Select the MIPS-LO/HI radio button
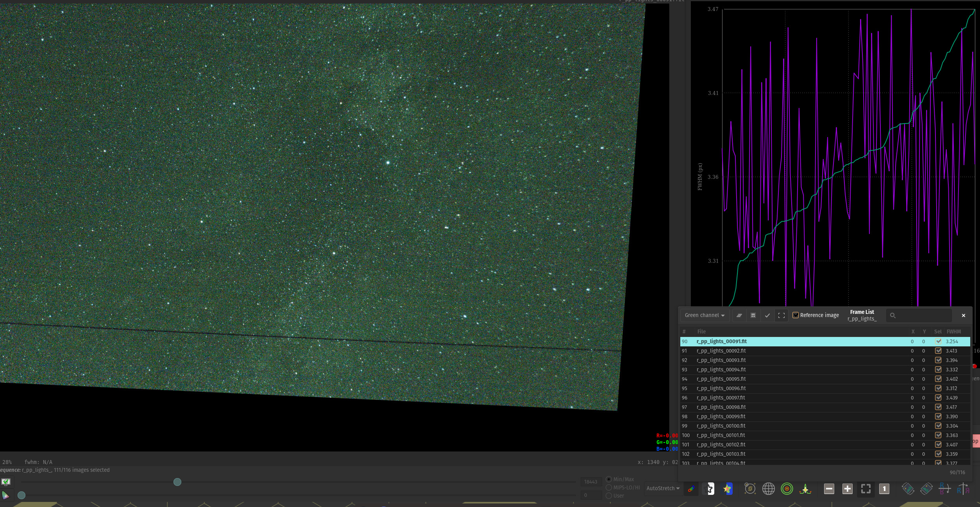Image resolution: width=980 pixels, height=507 pixels. pos(609,487)
